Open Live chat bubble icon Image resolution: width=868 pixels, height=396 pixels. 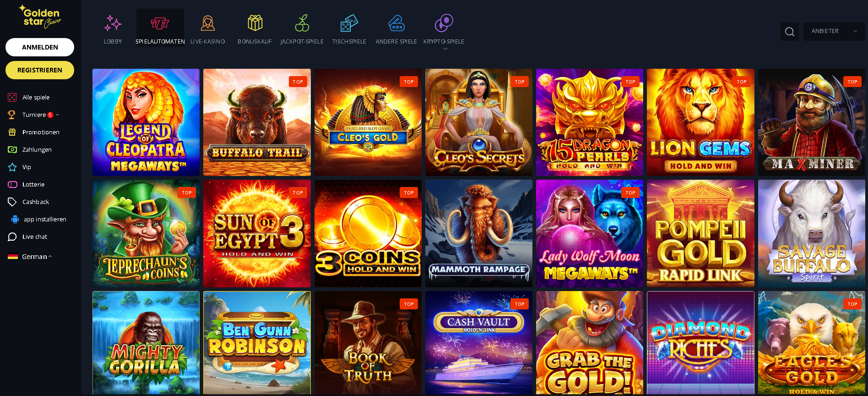pyautogui.click(x=12, y=236)
